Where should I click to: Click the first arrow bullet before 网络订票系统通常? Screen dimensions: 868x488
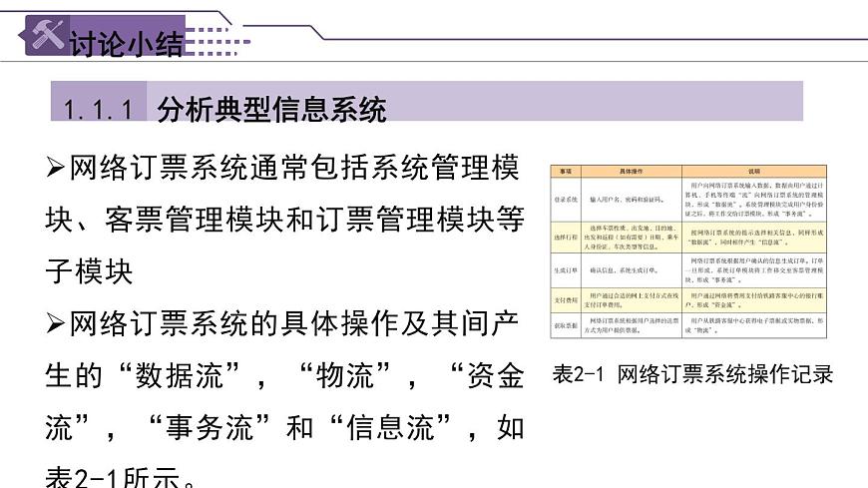55,167
